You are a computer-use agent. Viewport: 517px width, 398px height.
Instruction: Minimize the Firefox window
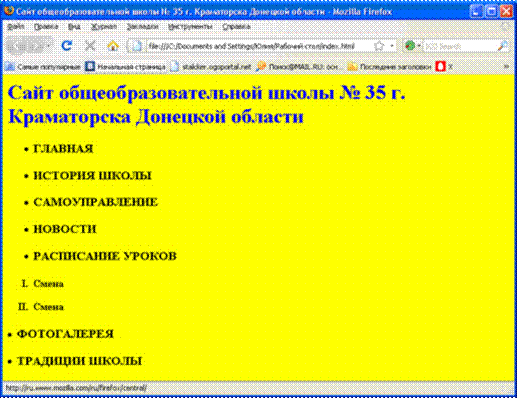coord(476,12)
